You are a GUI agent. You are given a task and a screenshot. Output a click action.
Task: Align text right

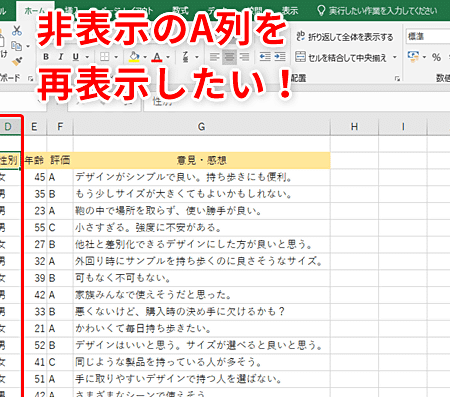244,57
